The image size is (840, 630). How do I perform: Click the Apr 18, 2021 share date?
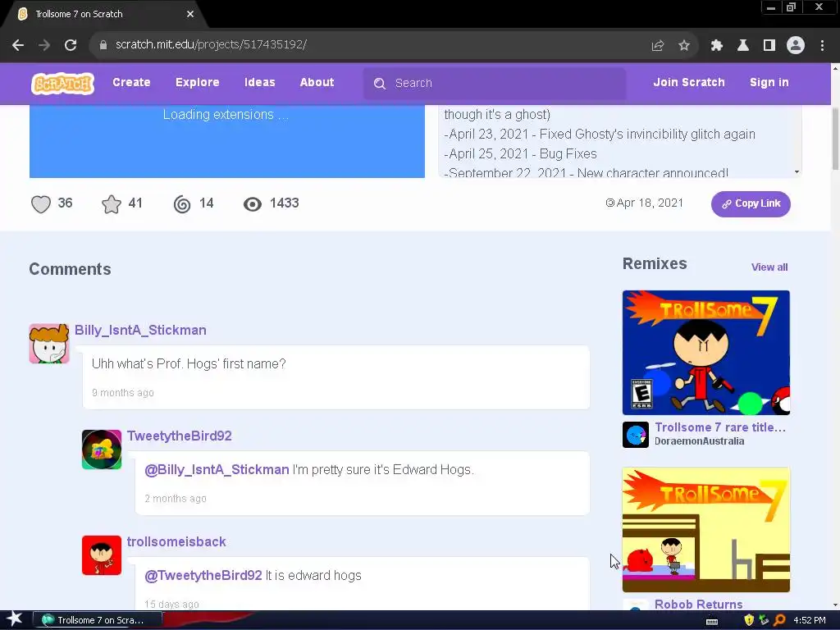[x=645, y=203]
